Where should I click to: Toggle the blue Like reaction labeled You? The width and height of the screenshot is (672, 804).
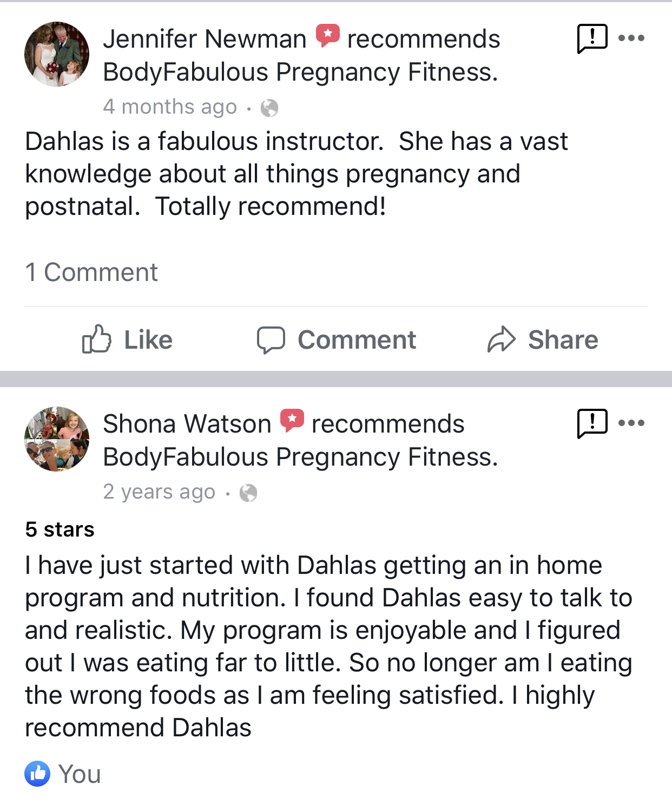37,773
